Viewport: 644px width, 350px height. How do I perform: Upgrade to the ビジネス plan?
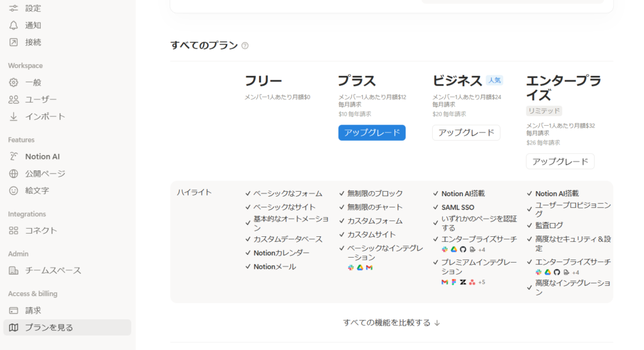[x=466, y=133]
